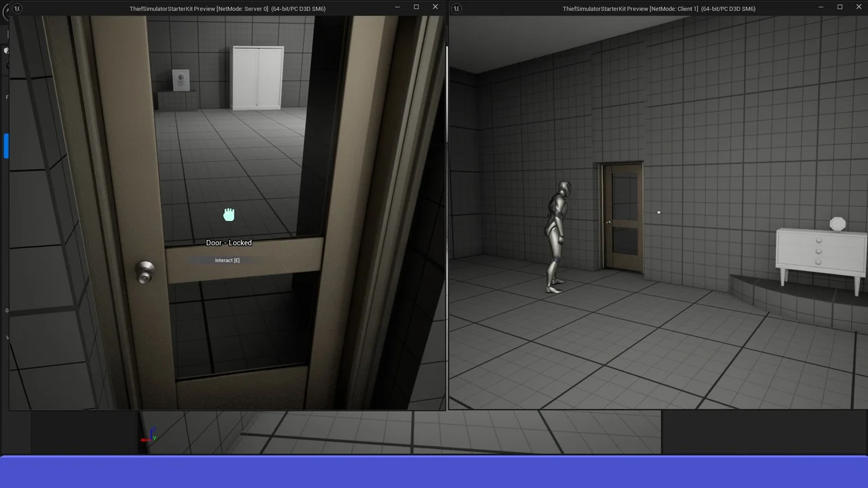The width and height of the screenshot is (868, 488).
Task: Minimize the Client 1 preview window
Action: pos(821,7)
